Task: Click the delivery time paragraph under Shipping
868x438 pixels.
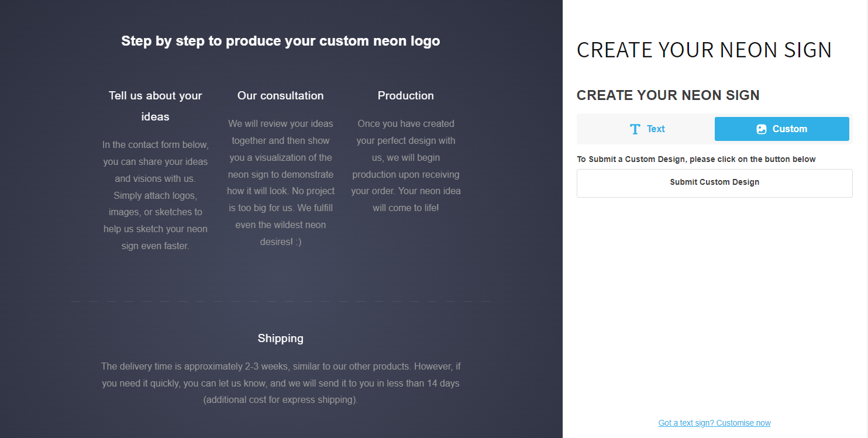Action: coord(280,383)
